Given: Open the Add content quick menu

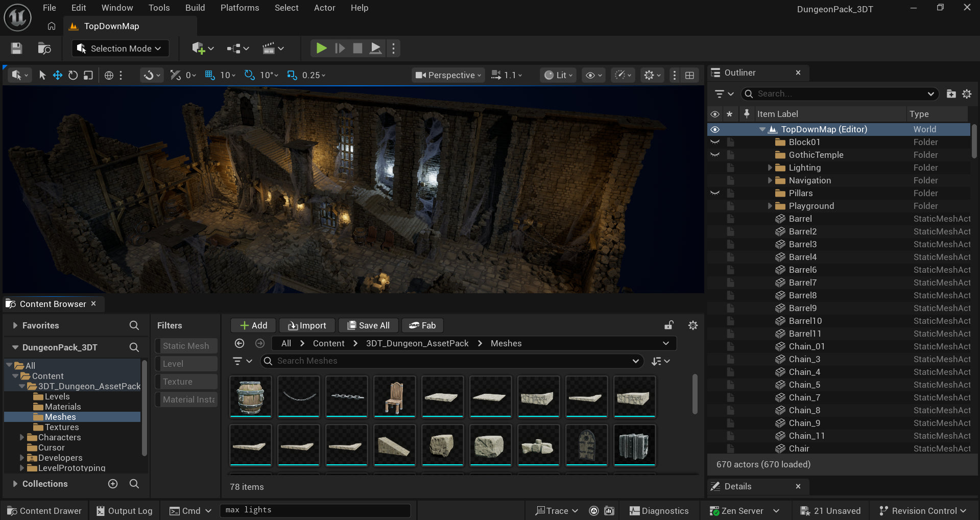Looking at the screenshot, I should [x=203, y=49].
